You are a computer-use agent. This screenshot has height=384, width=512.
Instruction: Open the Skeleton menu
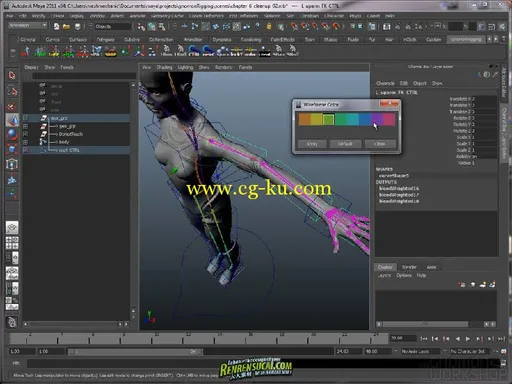[x=272, y=16]
